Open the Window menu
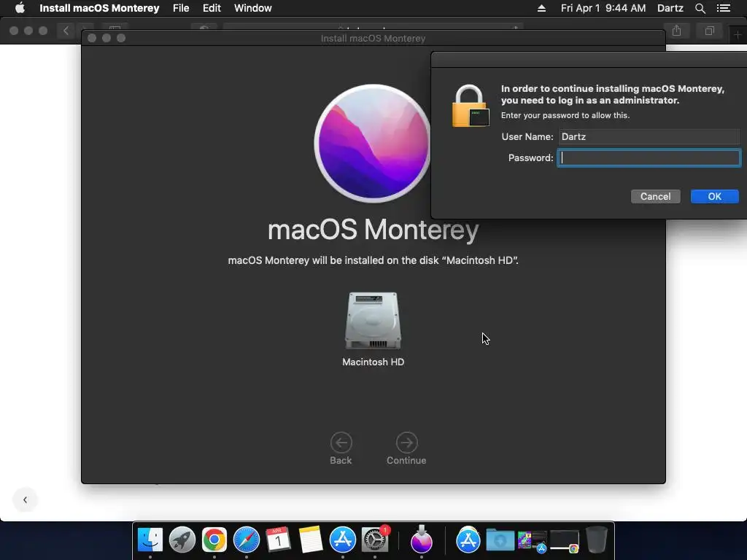Image resolution: width=747 pixels, height=560 pixels. coord(253,8)
